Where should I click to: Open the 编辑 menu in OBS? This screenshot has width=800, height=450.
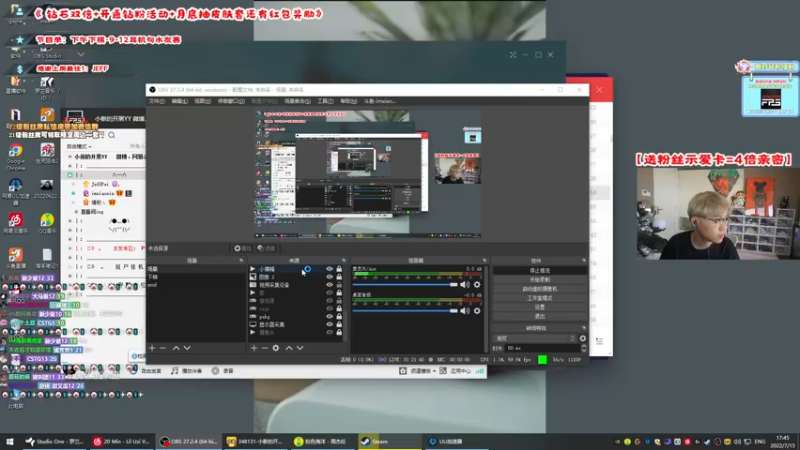(179, 101)
